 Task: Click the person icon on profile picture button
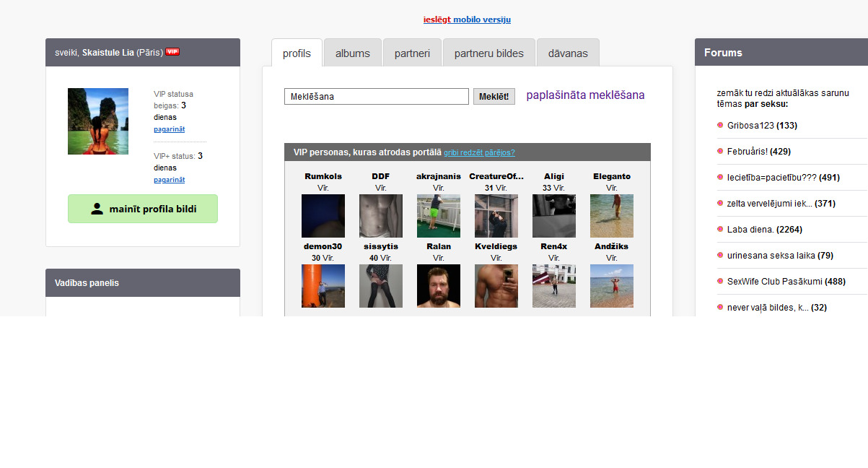[97, 209]
